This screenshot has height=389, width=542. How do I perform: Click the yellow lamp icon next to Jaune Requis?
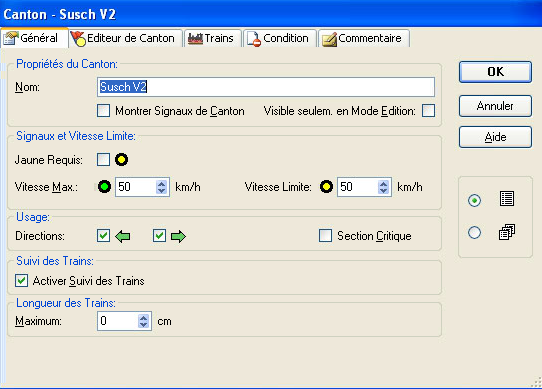point(122,160)
